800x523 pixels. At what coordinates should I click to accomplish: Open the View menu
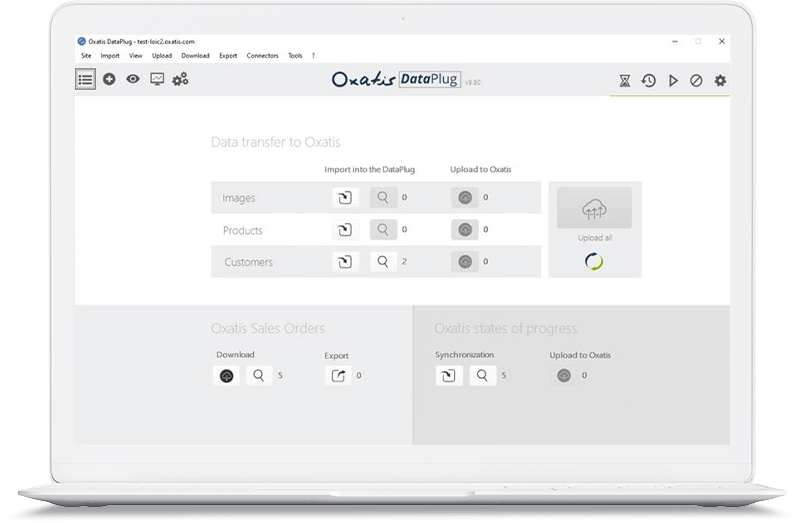coord(135,56)
